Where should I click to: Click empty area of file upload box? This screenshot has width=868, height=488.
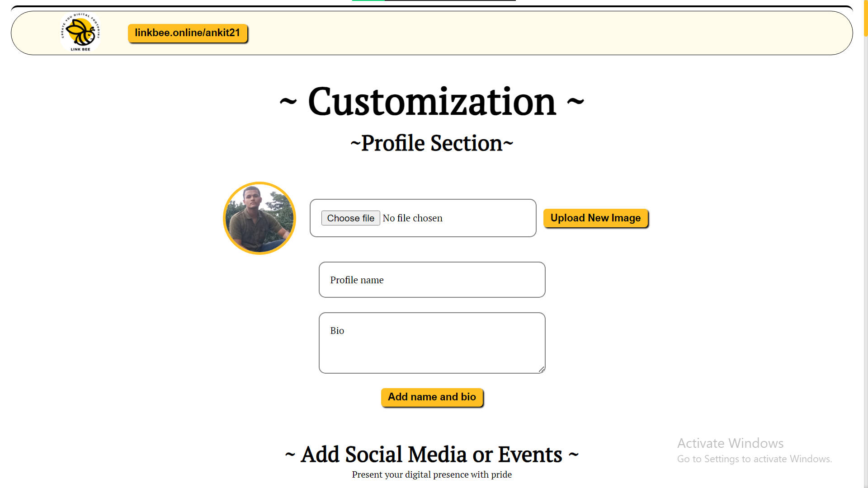click(x=488, y=218)
